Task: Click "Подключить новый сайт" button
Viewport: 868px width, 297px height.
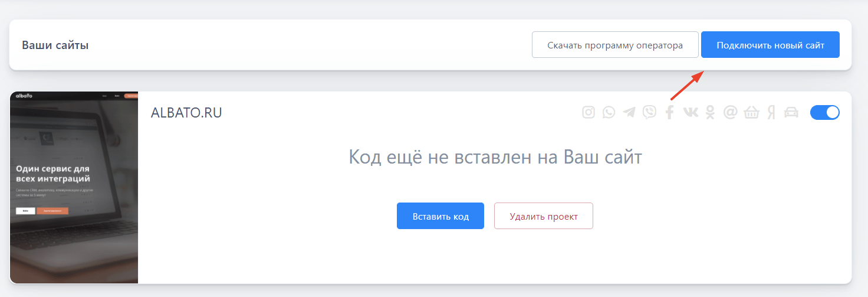Action: 770,45
